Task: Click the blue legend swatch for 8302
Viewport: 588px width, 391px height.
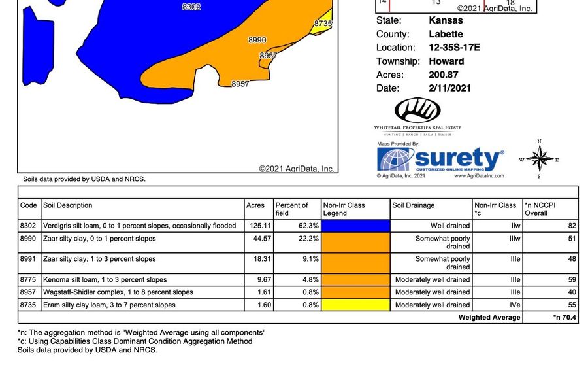Action: (355, 226)
